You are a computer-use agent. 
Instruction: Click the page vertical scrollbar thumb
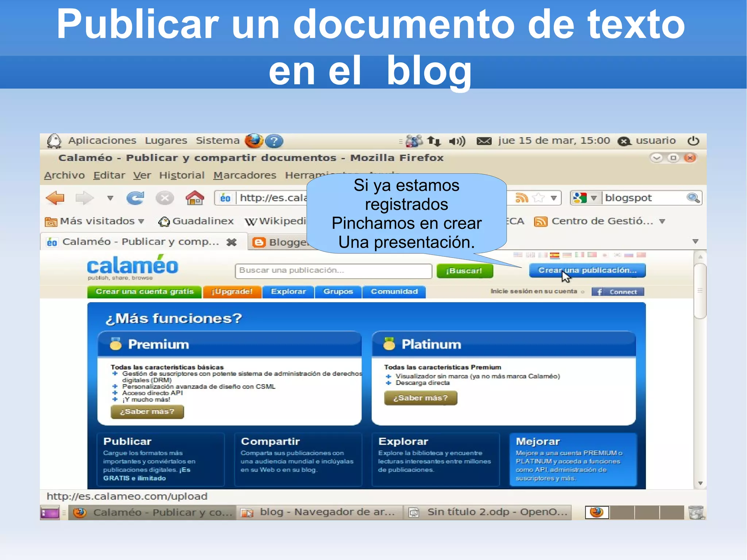700,291
